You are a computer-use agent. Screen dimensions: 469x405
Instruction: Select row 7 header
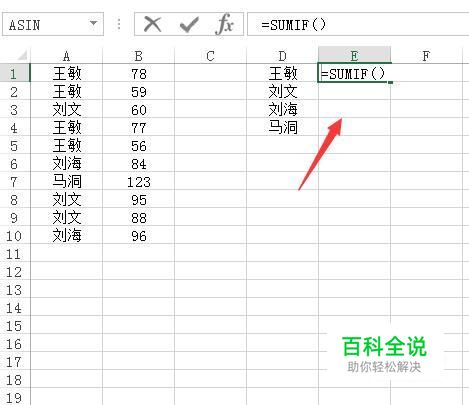coord(15,181)
